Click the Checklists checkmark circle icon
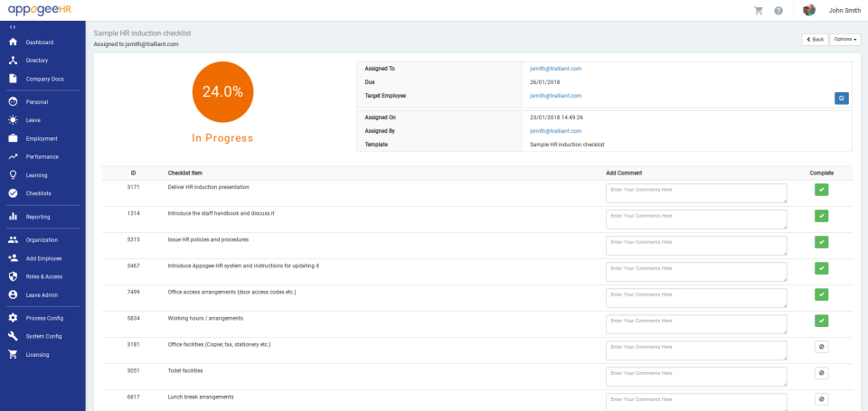This screenshot has height=411, width=868. click(14, 193)
